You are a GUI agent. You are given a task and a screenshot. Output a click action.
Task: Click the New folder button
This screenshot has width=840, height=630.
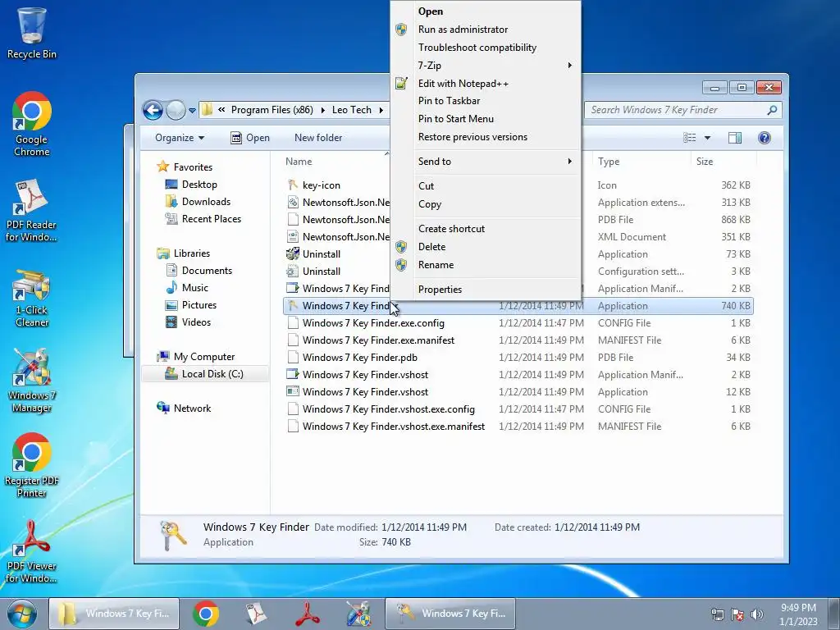(x=318, y=138)
